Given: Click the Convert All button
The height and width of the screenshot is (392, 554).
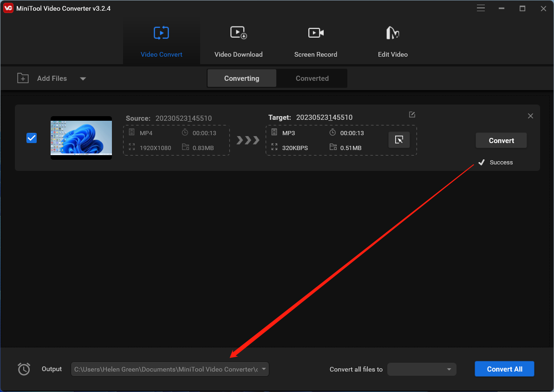Looking at the screenshot, I should 504,368.
